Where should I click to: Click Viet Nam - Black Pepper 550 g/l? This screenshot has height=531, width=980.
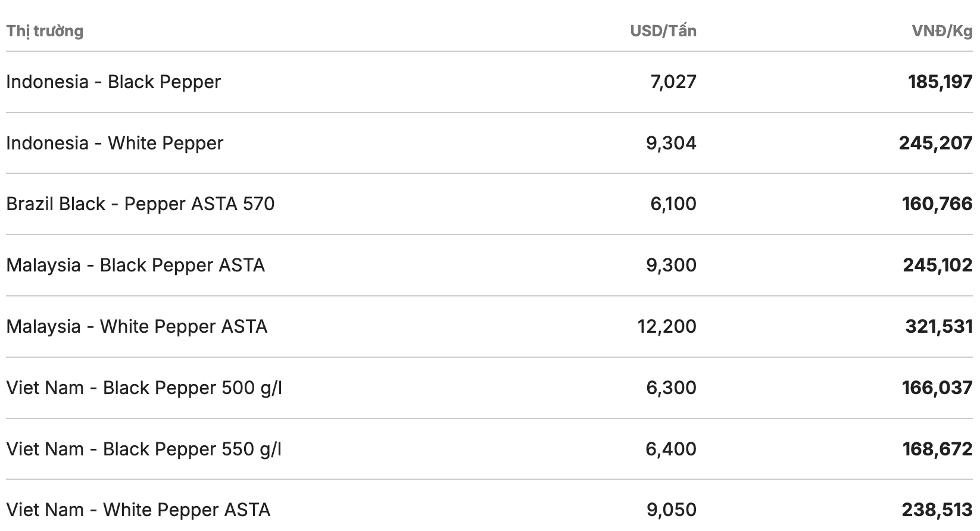pos(144,449)
